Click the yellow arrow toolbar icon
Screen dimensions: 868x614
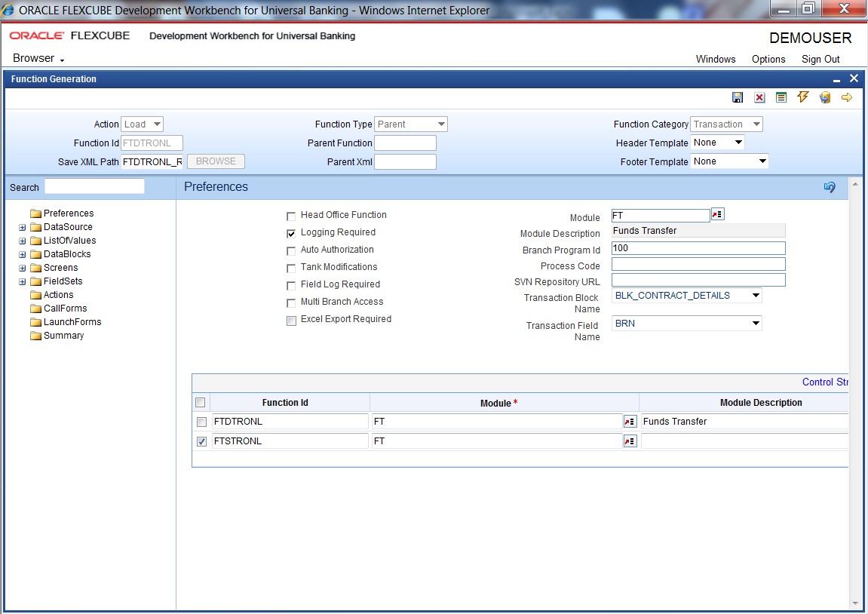[x=847, y=98]
